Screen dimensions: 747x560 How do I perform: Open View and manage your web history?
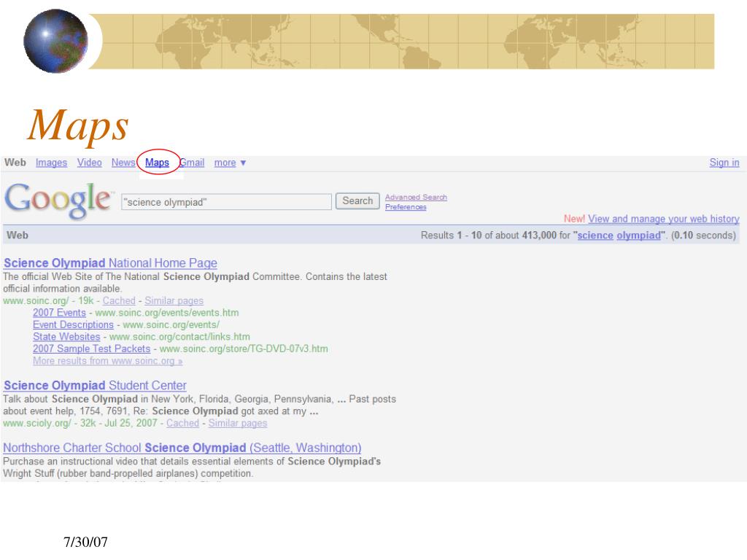tap(664, 219)
